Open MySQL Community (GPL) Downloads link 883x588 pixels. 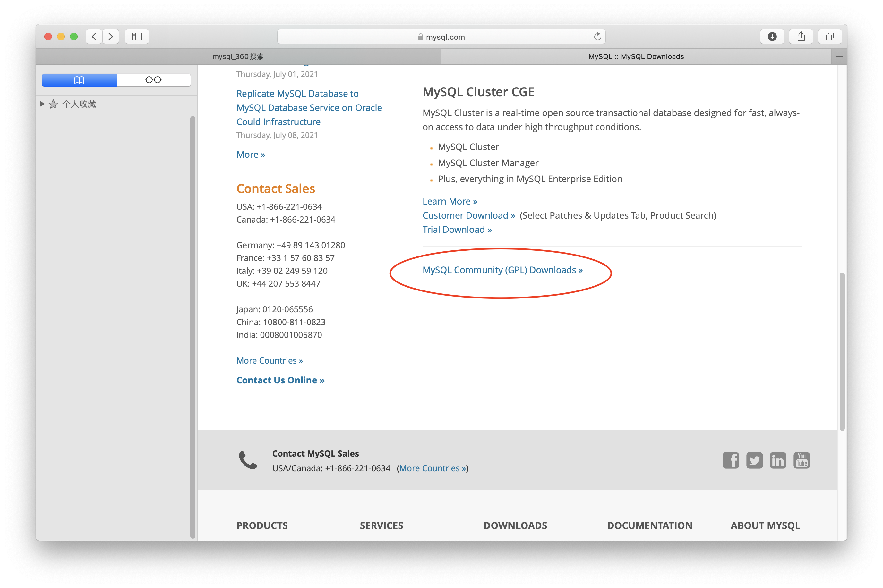tap(502, 270)
